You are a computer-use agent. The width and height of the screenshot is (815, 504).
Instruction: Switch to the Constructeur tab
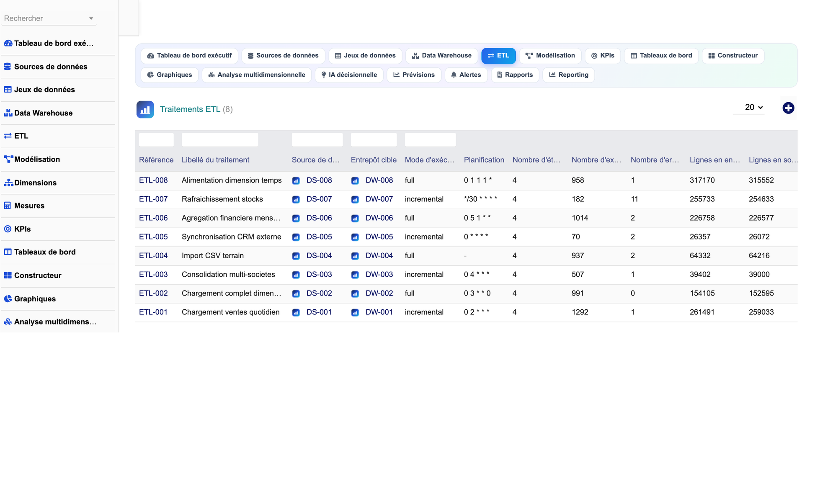(733, 56)
